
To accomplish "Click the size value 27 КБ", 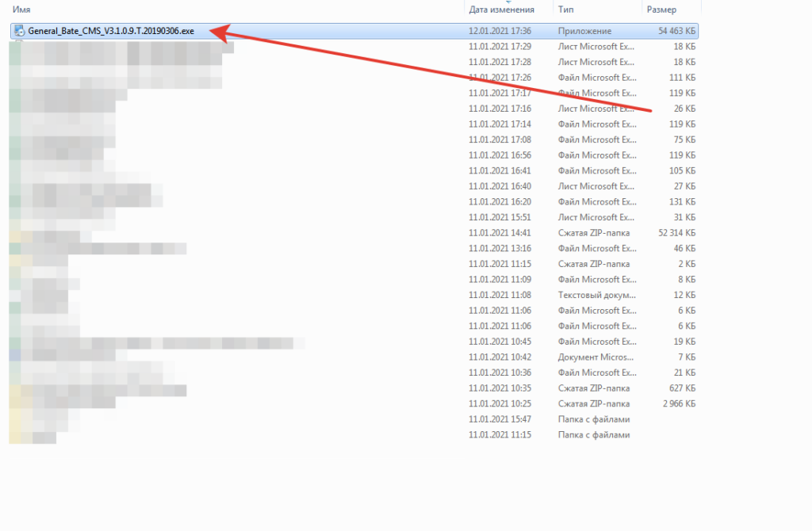I will (684, 186).
